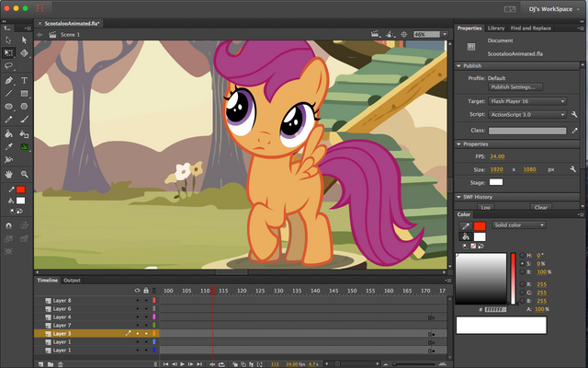Click Scene 1 in the edit bar
Image resolution: width=588 pixels, height=368 pixels.
pyautogui.click(x=70, y=35)
